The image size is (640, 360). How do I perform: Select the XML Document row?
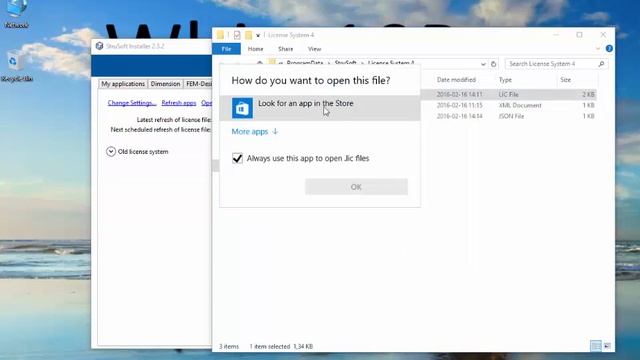point(508,105)
